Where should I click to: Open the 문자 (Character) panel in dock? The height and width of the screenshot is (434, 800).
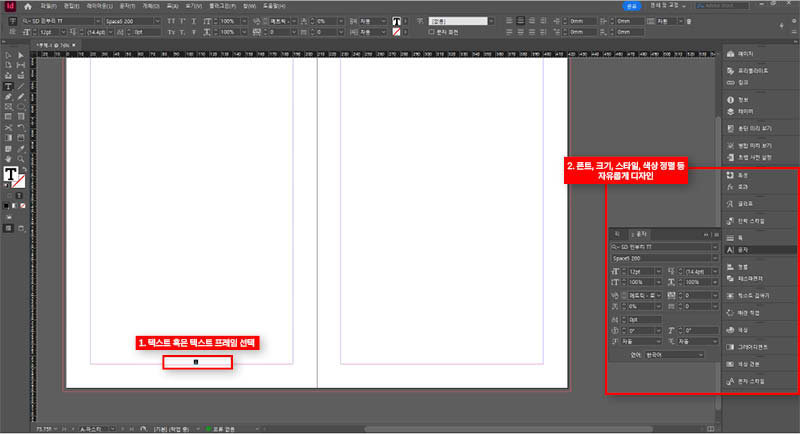coord(759,250)
